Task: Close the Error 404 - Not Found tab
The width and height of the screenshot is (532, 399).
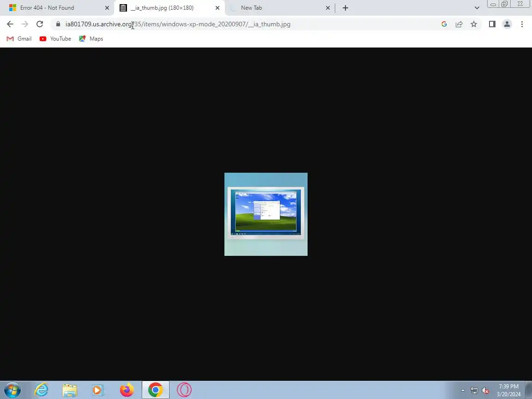Action: click(107, 8)
